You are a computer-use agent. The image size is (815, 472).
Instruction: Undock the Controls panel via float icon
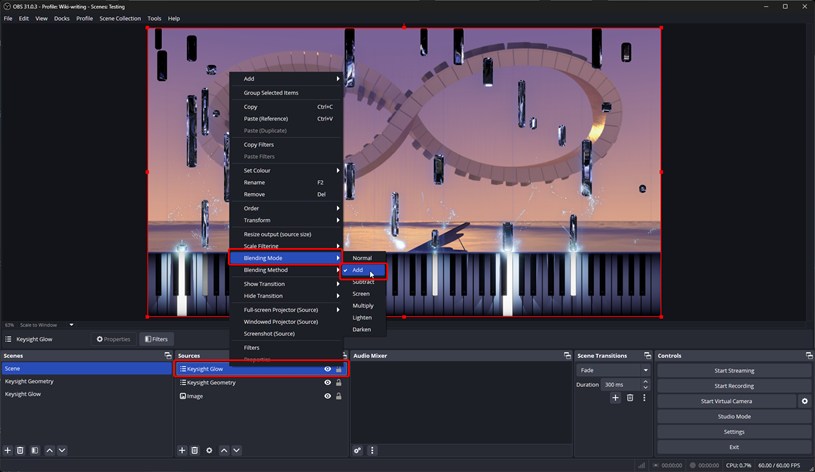click(x=809, y=355)
